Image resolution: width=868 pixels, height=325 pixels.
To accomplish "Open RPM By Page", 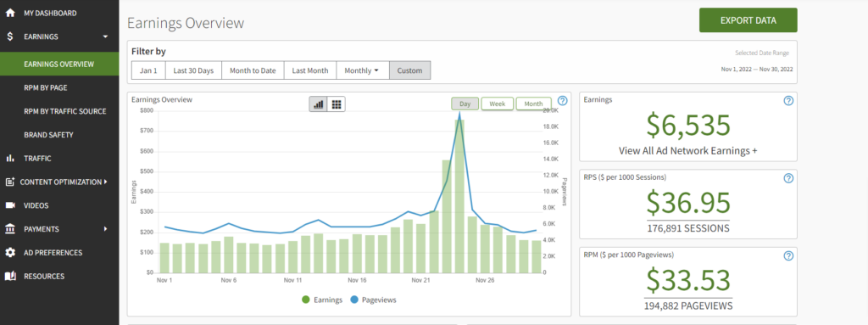I will point(46,87).
